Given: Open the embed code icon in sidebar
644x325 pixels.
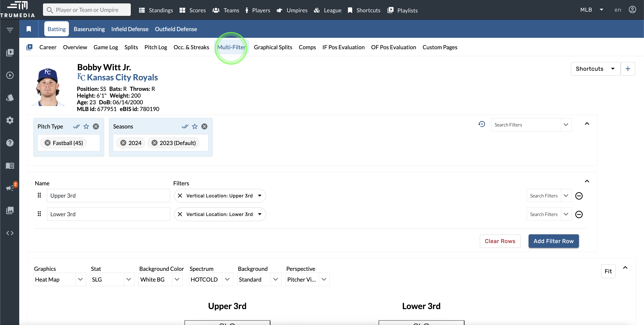Looking at the screenshot, I should pyautogui.click(x=10, y=233).
